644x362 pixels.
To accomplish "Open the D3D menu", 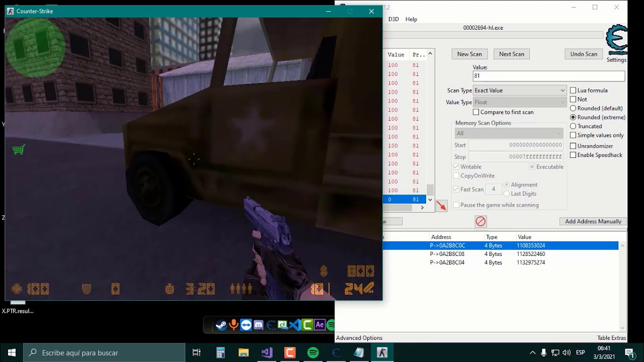I will (x=393, y=19).
